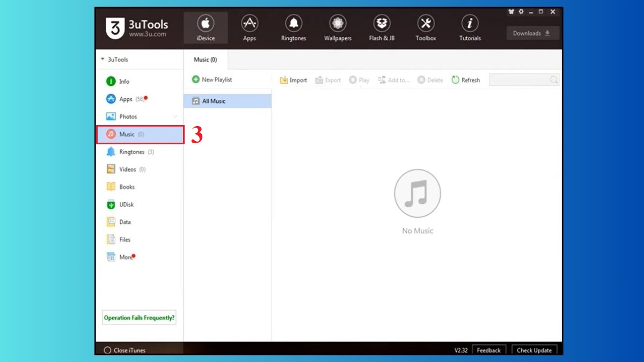The width and height of the screenshot is (644, 362).
Task: Click the music search input field
Action: click(x=519, y=80)
